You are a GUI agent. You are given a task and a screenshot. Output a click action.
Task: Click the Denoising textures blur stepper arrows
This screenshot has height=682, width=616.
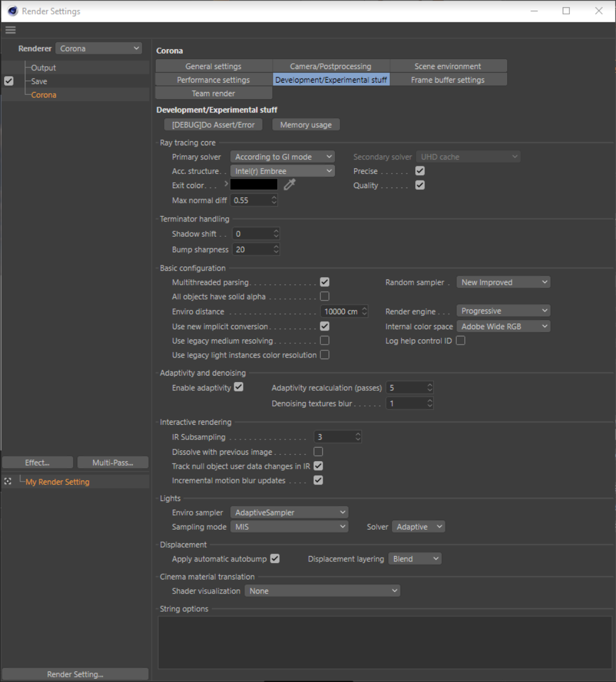430,403
